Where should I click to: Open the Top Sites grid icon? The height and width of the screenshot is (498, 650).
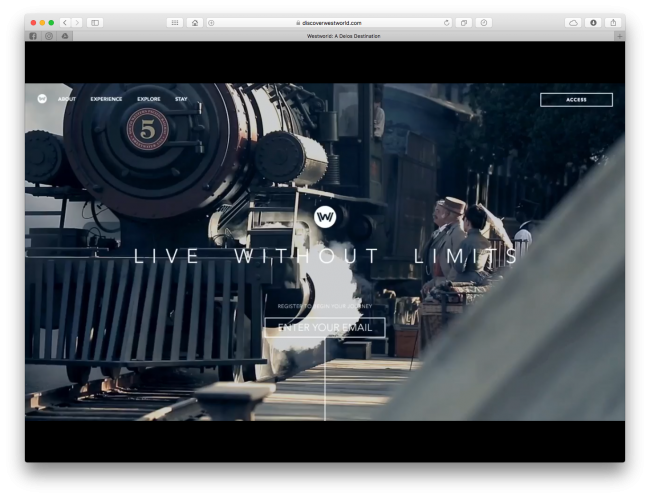click(175, 23)
